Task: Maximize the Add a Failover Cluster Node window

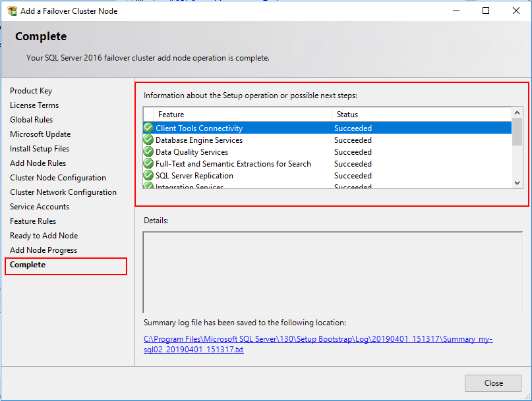Action: point(486,11)
